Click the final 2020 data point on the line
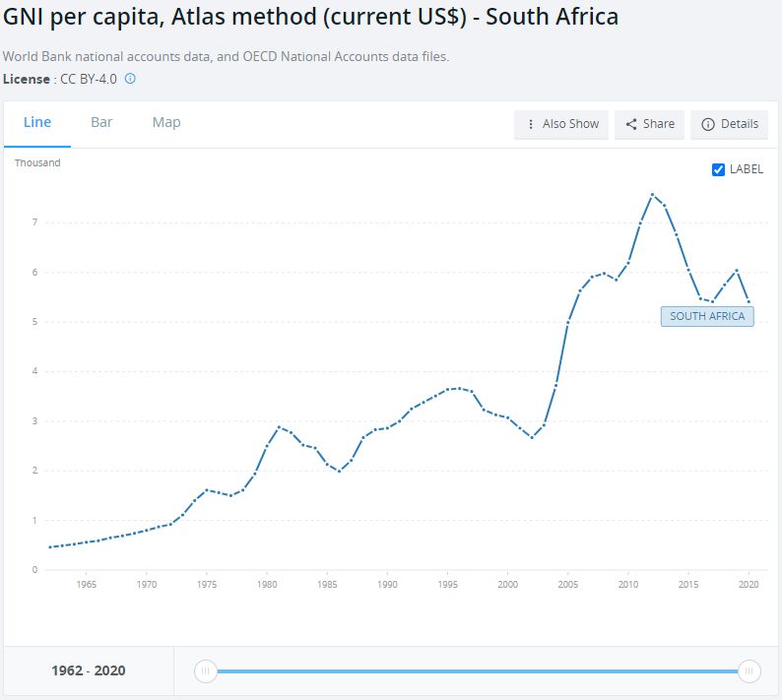Screen dimensions: 782x700 [749, 301]
